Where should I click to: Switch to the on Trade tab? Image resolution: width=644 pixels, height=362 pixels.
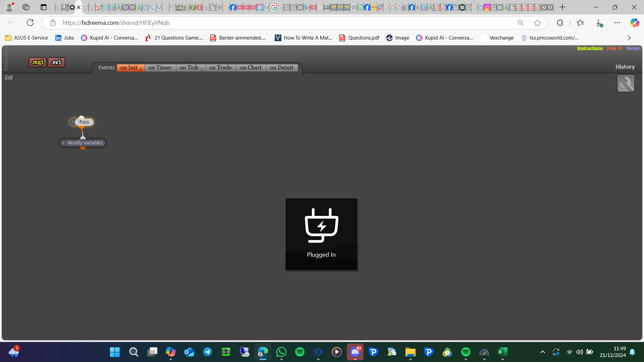tap(220, 68)
